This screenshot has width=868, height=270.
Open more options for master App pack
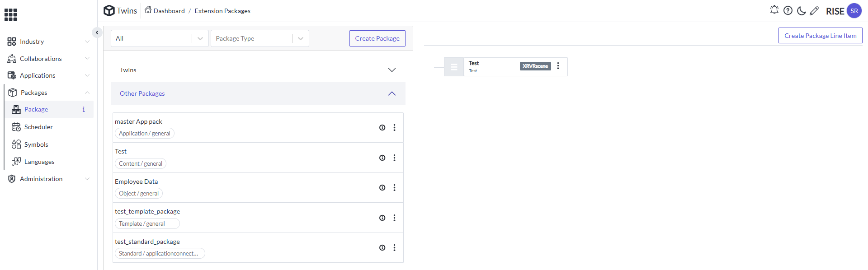394,128
